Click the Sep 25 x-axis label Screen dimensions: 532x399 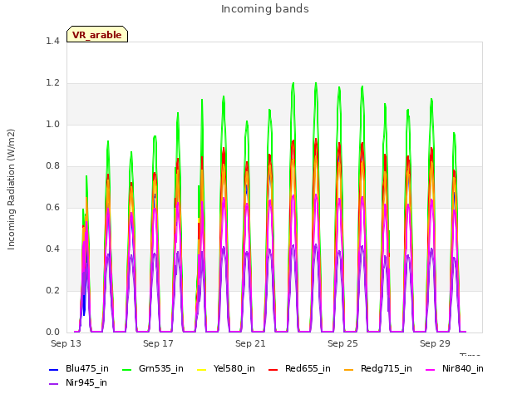pyautogui.click(x=342, y=343)
